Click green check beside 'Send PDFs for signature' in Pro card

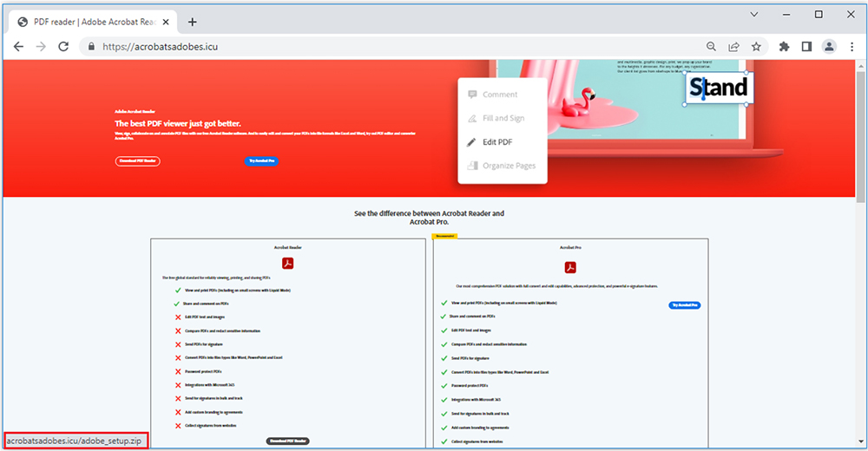tap(444, 358)
